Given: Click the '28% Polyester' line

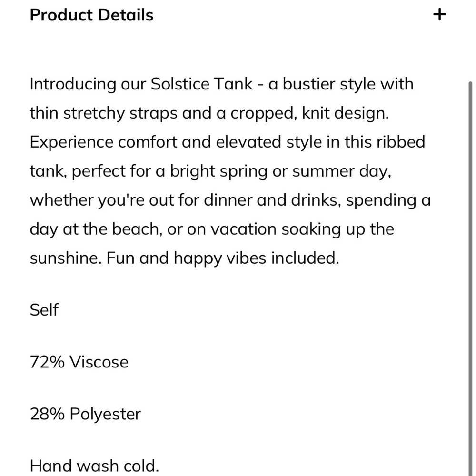Looking at the screenshot, I should (x=85, y=414).
